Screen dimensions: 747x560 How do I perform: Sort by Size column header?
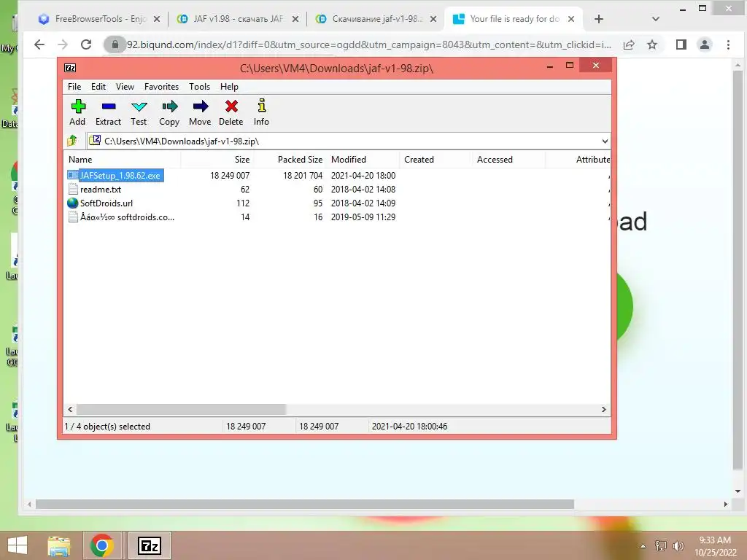pos(217,160)
